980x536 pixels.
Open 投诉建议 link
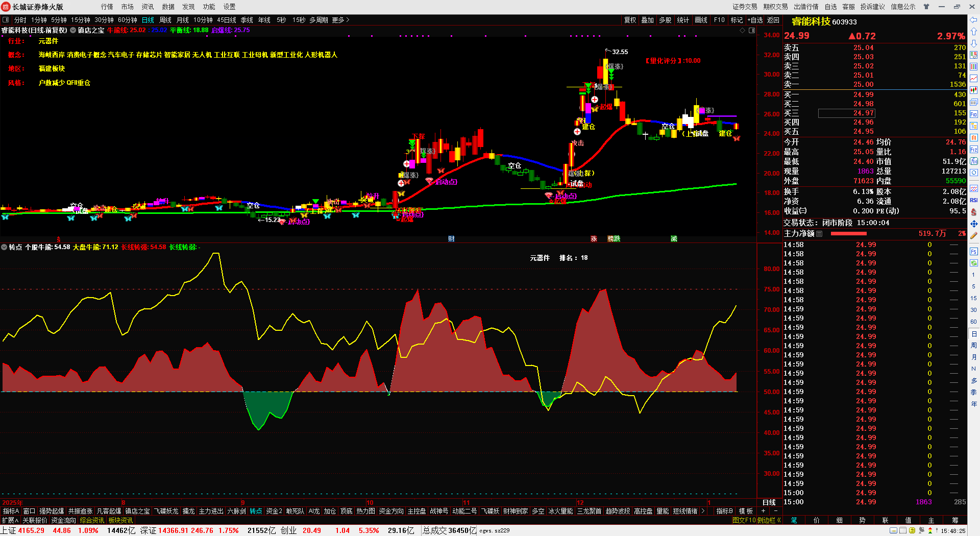(873, 7)
